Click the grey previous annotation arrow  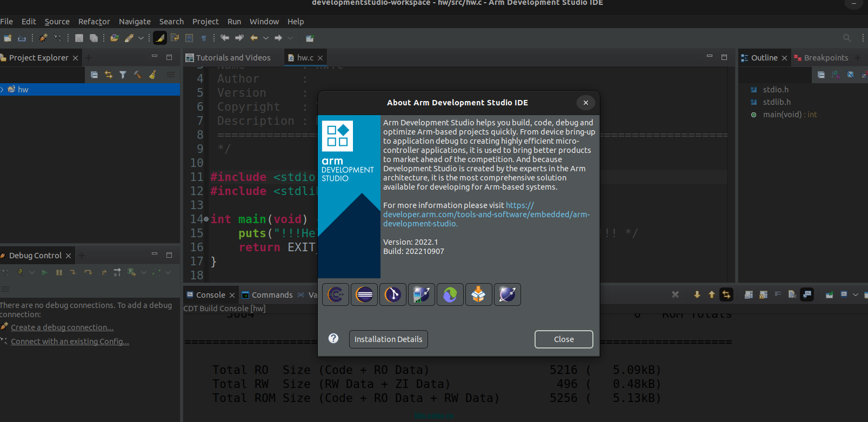225,38
